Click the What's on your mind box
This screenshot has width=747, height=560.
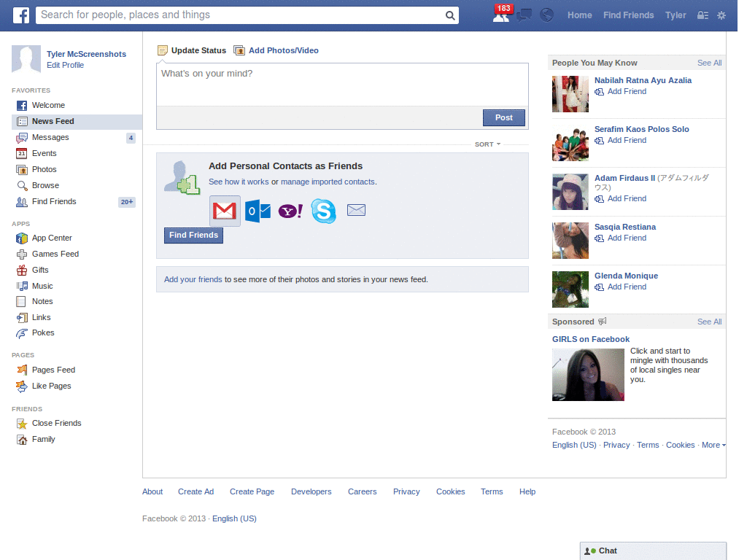point(342,85)
